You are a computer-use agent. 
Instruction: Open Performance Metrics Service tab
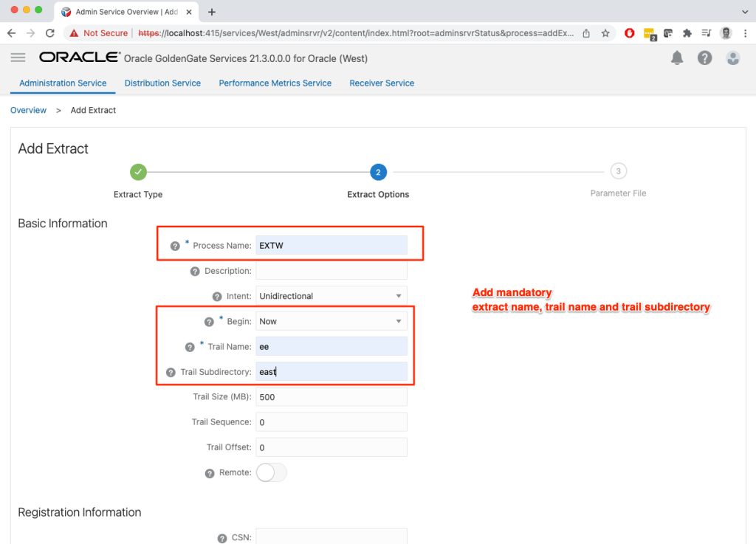(275, 83)
